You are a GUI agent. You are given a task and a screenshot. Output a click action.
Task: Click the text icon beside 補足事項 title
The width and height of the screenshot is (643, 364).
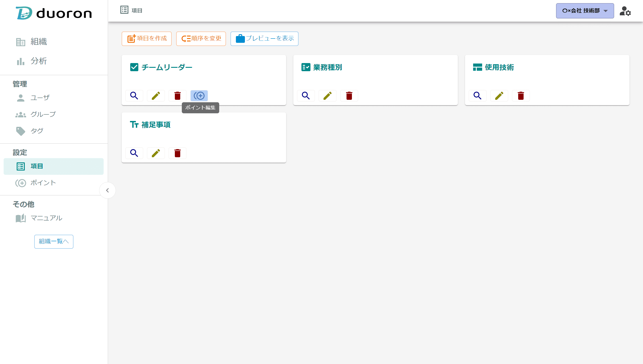pyautogui.click(x=134, y=125)
